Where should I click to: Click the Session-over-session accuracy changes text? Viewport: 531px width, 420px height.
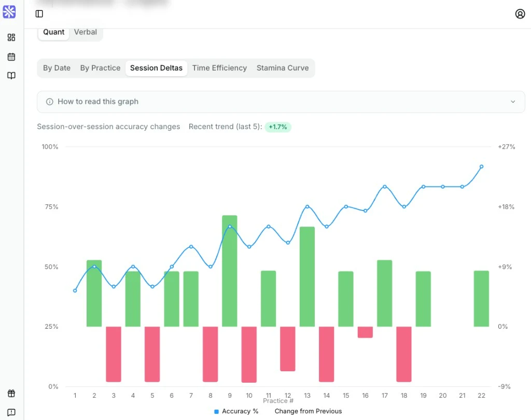click(x=108, y=127)
